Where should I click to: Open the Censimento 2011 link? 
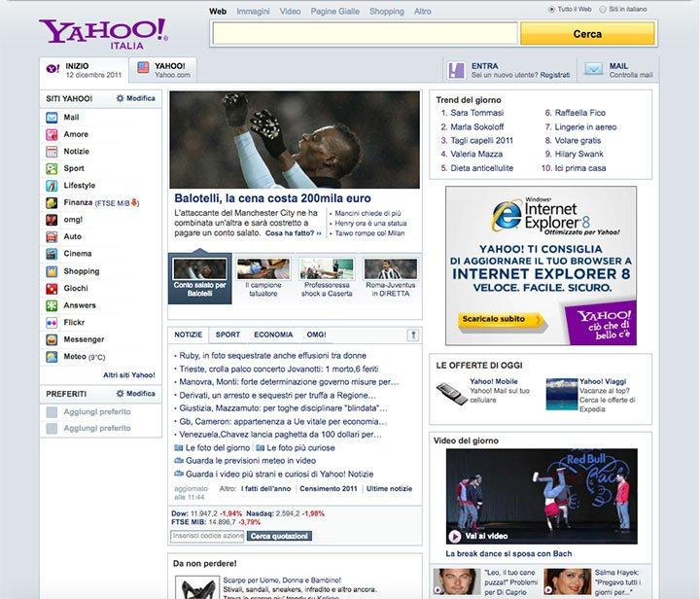click(329, 489)
